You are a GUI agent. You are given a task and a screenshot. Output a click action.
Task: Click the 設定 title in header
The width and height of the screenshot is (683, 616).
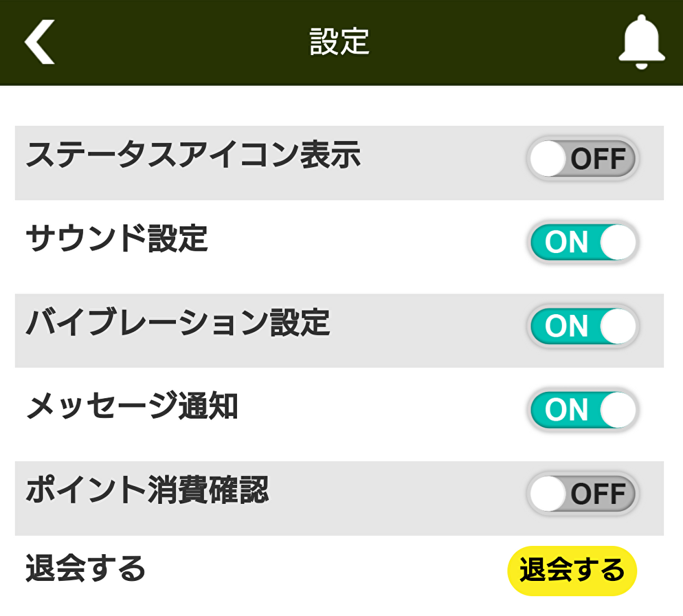point(339,41)
